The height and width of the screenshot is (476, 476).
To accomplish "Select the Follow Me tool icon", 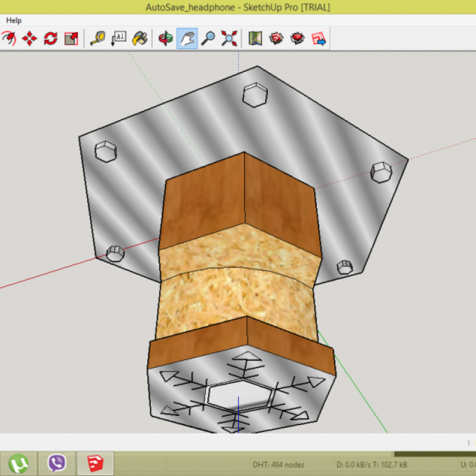I will [x=8, y=38].
